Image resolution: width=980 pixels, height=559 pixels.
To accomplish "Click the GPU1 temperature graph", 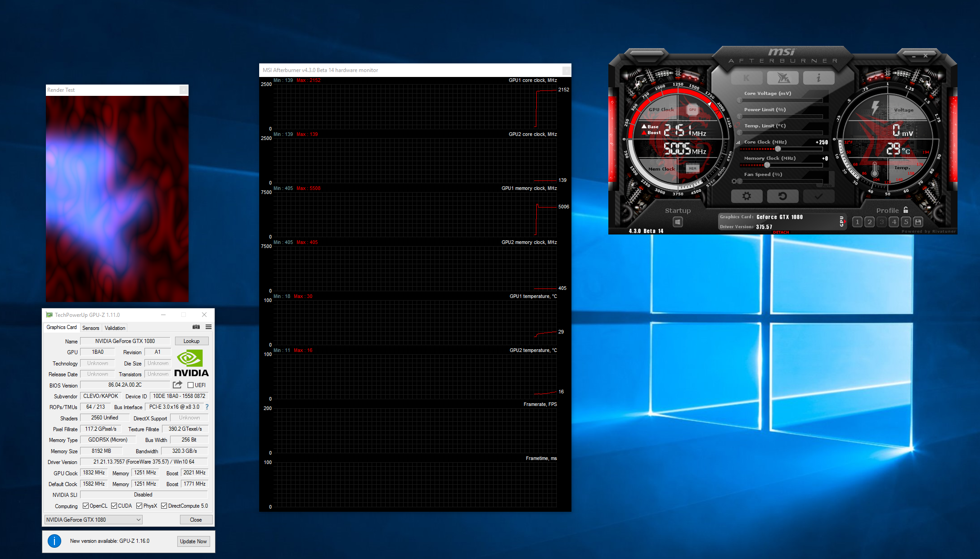I will coord(414,322).
